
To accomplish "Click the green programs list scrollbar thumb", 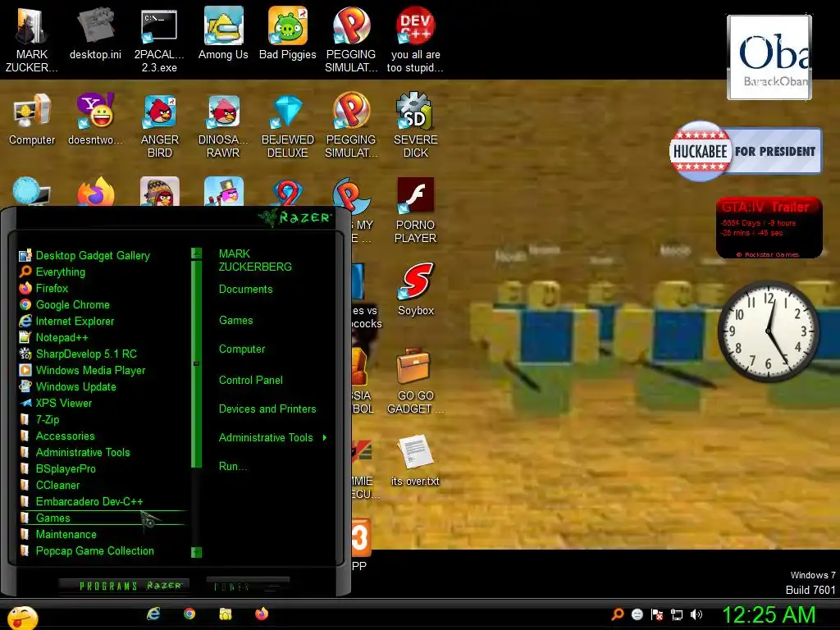I will [x=197, y=363].
